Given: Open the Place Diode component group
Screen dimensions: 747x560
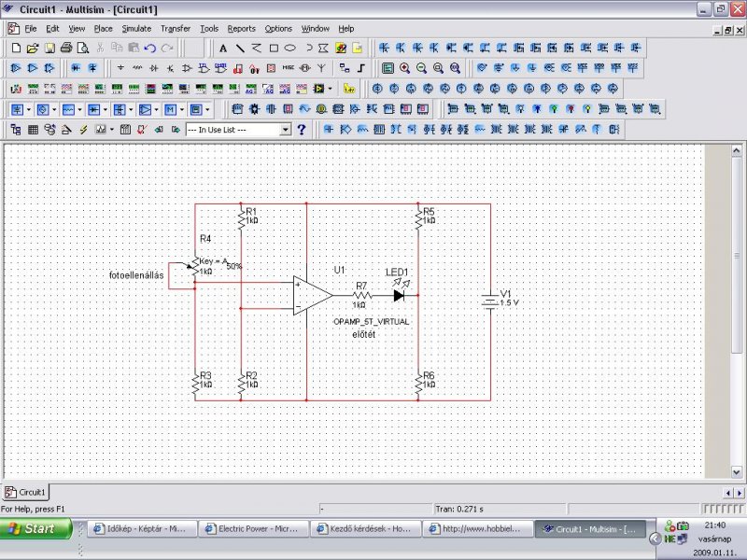Looking at the screenshot, I should click(154, 68).
